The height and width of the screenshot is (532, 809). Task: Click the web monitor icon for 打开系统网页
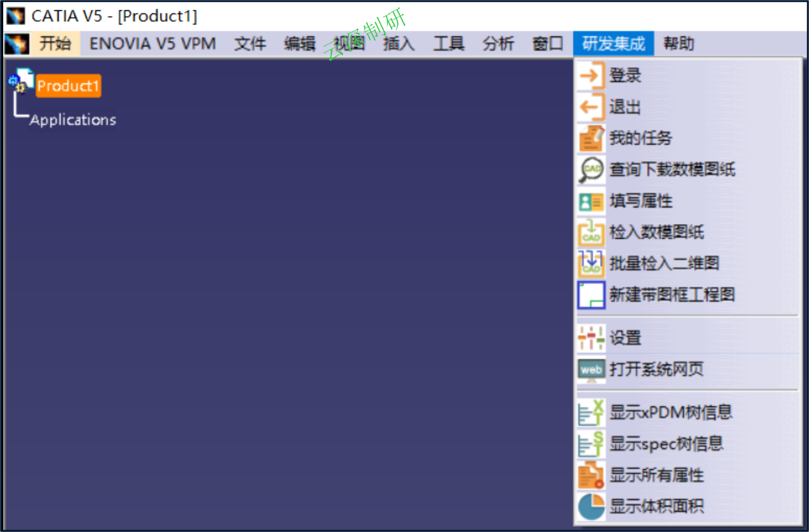tap(591, 369)
